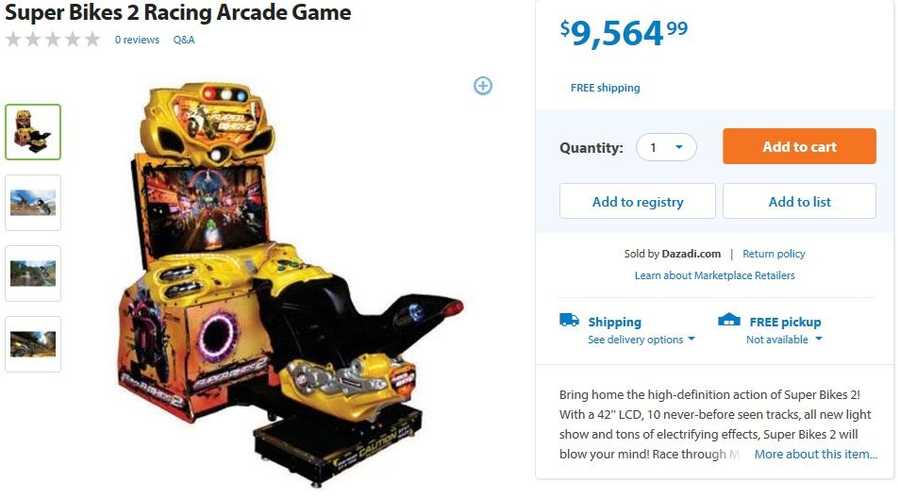Viewport: 900px width, 498px height.
Task: Click Learn about Marketplace Retailers link
Action: pyautogui.click(x=715, y=275)
